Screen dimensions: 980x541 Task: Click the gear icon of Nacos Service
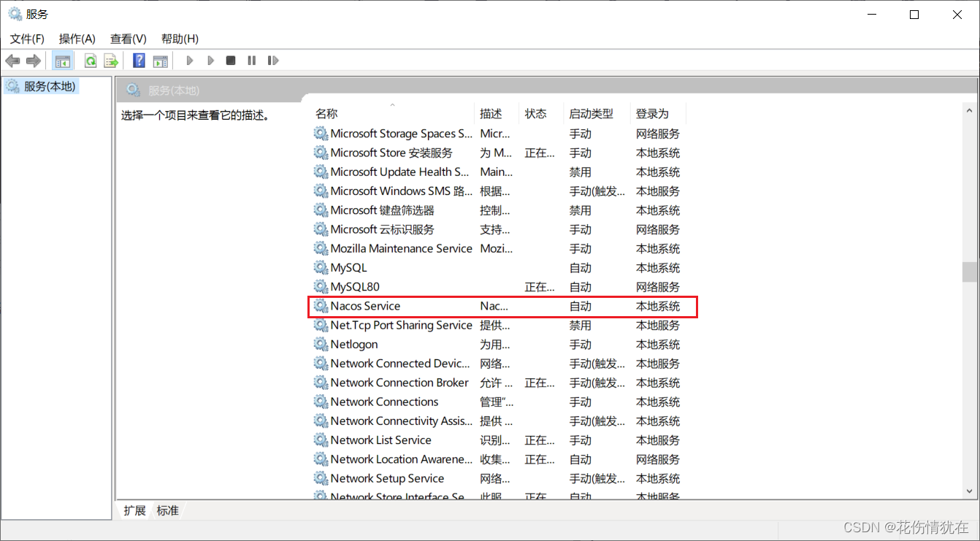click(x=321, y=306)
